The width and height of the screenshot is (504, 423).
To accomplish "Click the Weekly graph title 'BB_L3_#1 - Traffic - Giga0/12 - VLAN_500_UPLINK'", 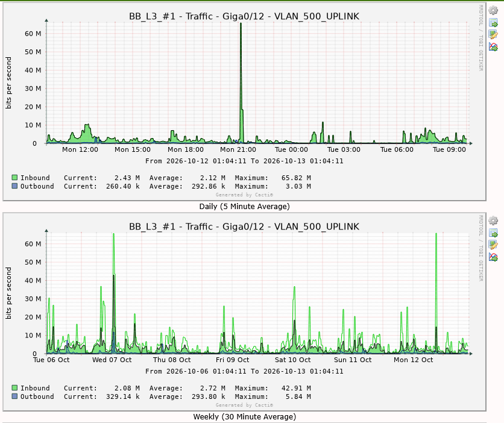I will (244, 227).
